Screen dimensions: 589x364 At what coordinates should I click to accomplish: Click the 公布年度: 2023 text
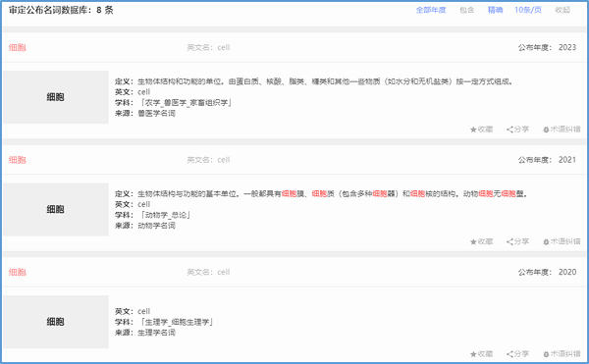tap(547, 47)
